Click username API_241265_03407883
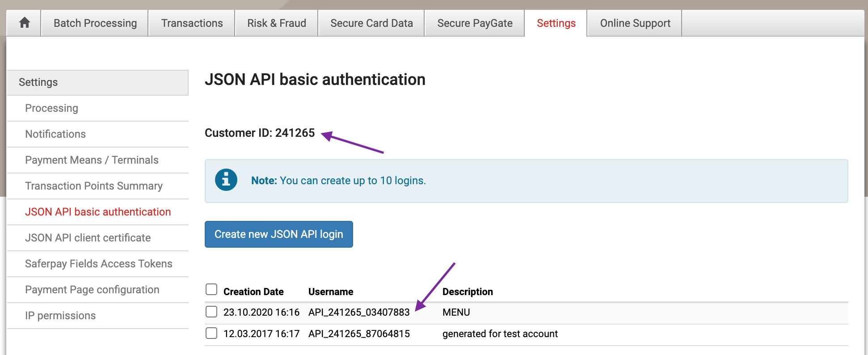The width and height of the screenshot is (868, 355). (359, 312)
